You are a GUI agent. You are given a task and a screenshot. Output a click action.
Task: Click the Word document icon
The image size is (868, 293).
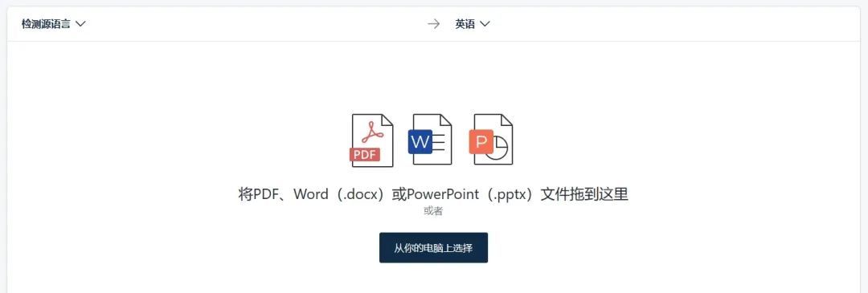(x=430, y=140)
